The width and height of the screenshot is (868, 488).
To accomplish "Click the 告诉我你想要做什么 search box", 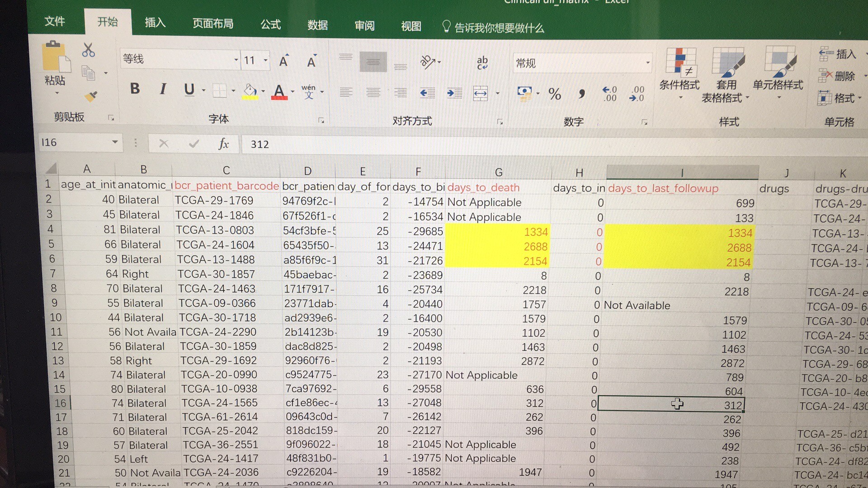I will pos(493,28).
